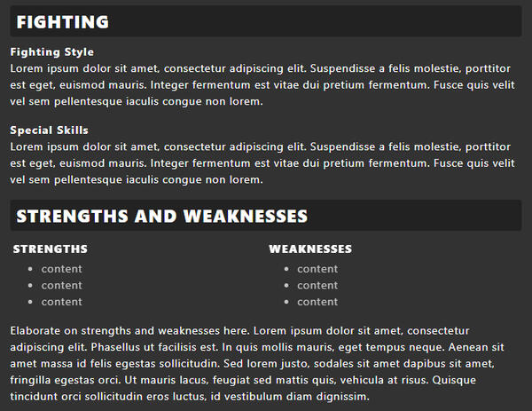The height and width of the screenshot is (411, 532).
Task: Click the WEAKNESSES column heading
Action: click(x=310, y=249)
